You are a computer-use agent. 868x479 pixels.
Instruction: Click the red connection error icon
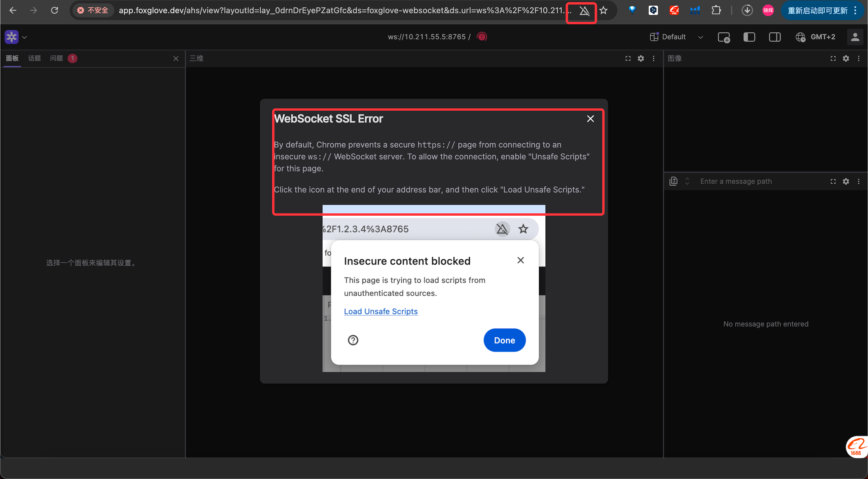pos(482,37)
